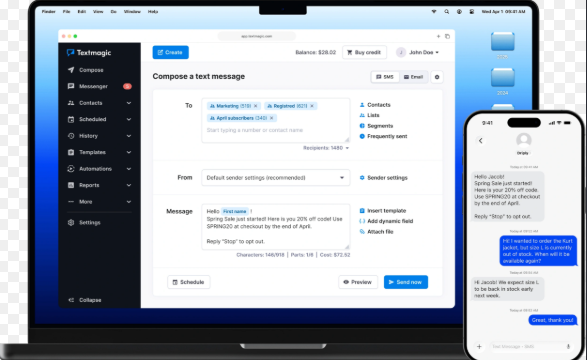Open the John Doe account menu
This screenshot has width=587, height=360.
click(x=418, y=52)
